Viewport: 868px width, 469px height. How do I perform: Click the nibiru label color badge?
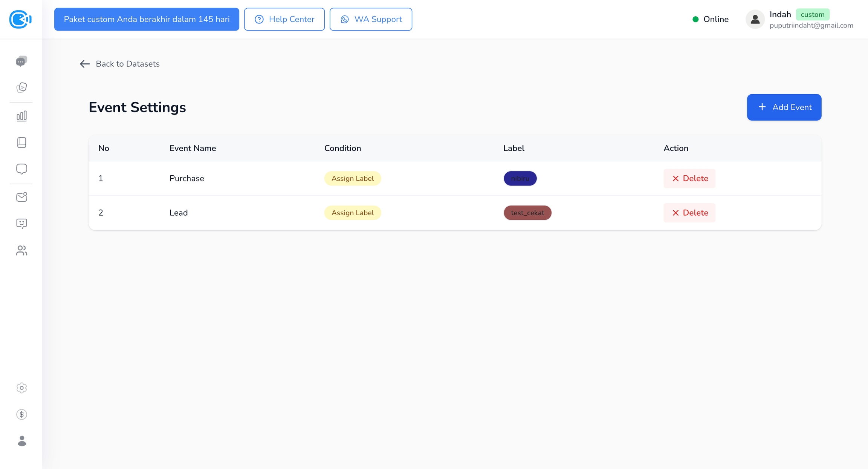520,178
